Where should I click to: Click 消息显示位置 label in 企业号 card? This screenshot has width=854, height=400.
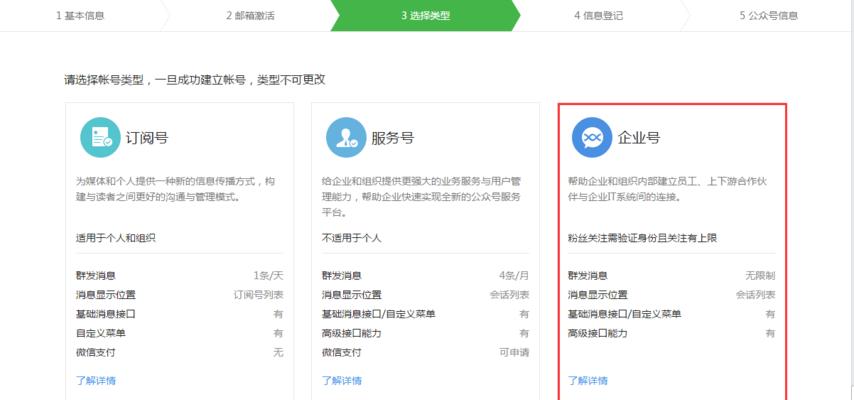click(597, 295)
